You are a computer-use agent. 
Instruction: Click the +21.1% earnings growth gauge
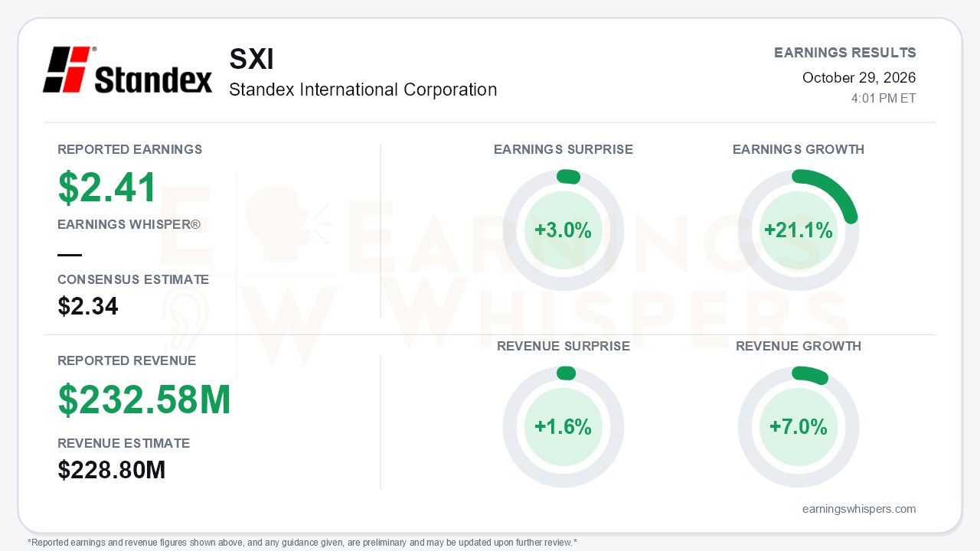[799, 230]
